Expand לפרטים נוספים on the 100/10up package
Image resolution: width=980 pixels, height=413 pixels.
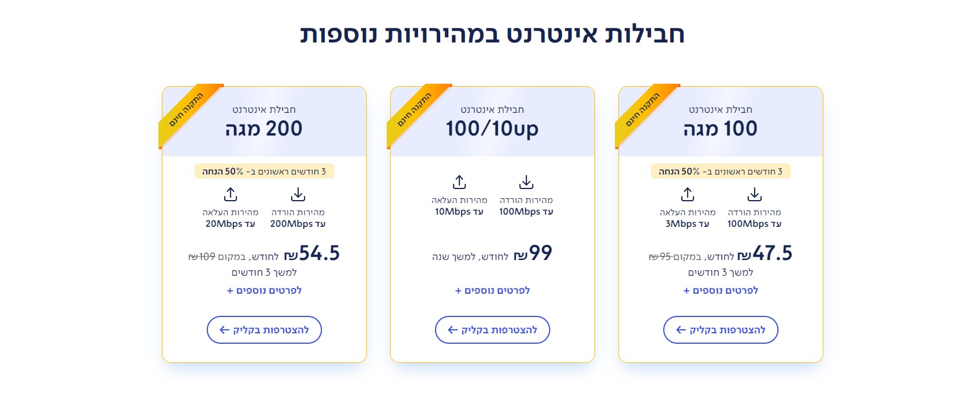pos(493,290)
